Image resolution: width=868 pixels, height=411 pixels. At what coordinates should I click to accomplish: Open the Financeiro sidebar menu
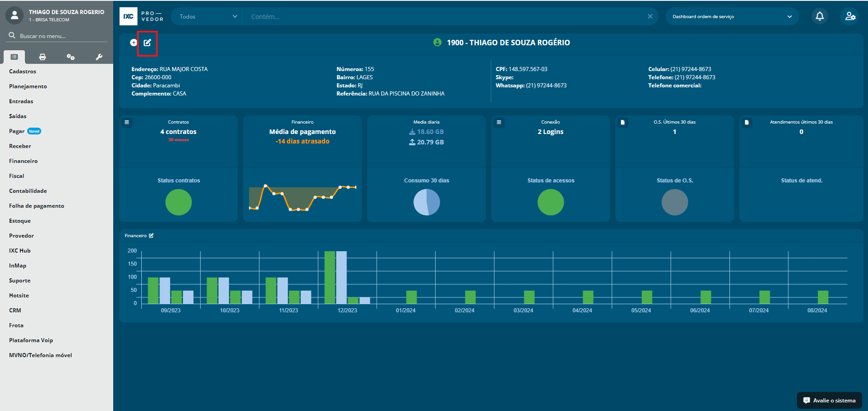[x=24, y=161]
